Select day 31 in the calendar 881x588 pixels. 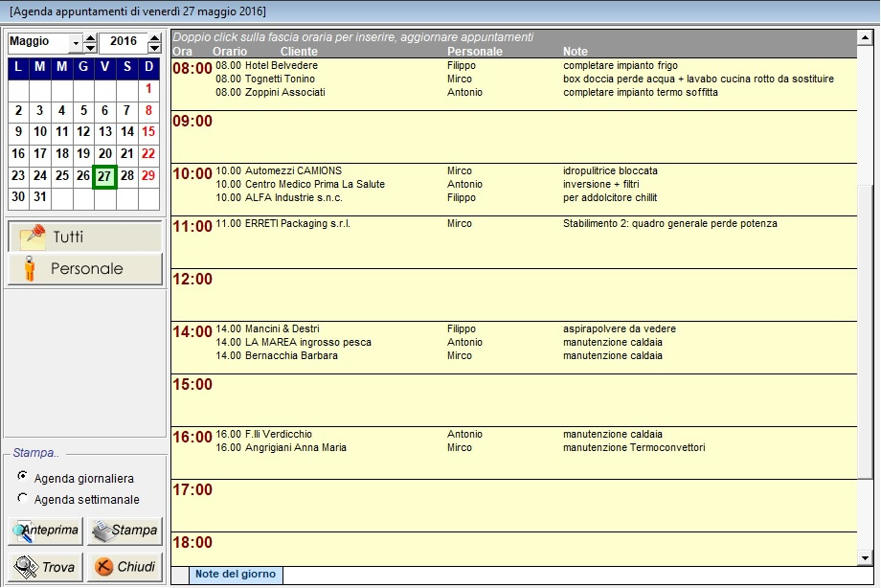(x=40, y=197)
